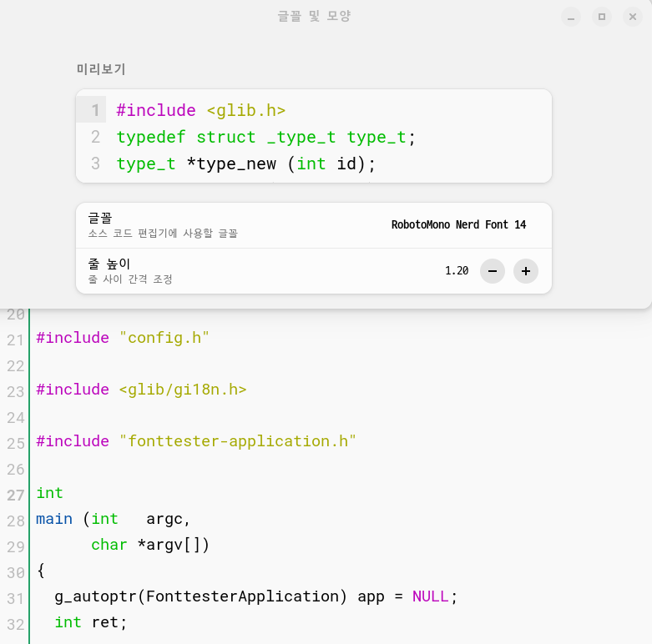Click 'NULL' keyword in editor line 31

[x=431, y=596]
